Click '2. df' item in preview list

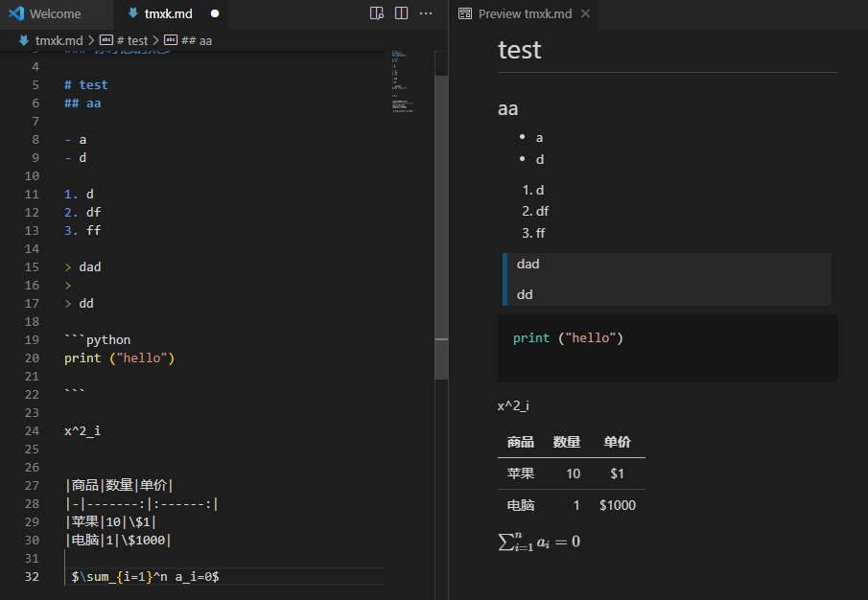coord(535,211)
